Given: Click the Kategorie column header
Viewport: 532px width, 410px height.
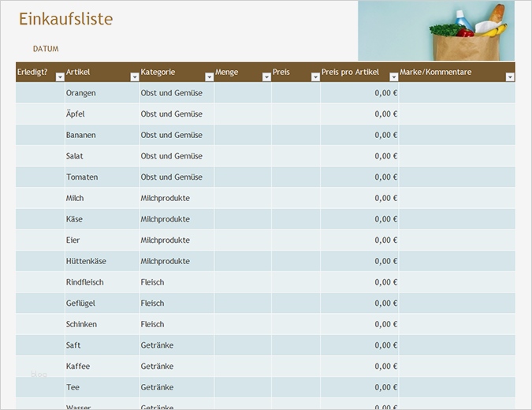Looking at the screenshot, I should click(x=177, y=72).
